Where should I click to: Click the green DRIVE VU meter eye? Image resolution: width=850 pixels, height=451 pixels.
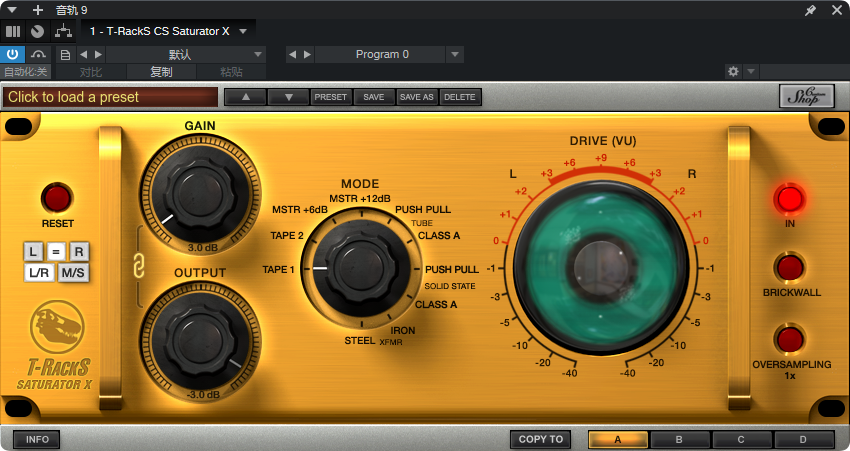click(601, 268)
